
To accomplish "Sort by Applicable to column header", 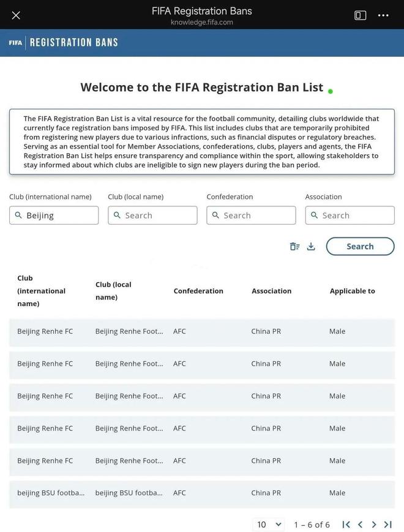I will (x=353, y=291).
